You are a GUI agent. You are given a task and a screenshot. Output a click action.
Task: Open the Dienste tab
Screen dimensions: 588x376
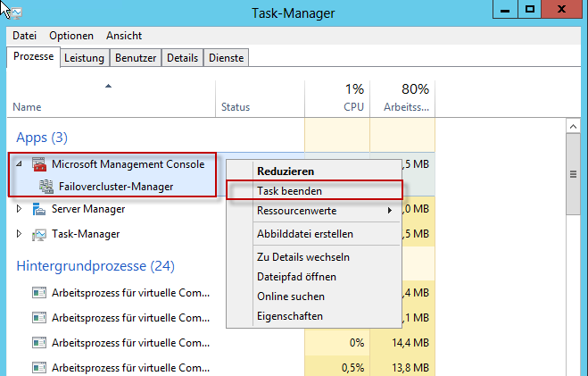[x=226, y=58]
